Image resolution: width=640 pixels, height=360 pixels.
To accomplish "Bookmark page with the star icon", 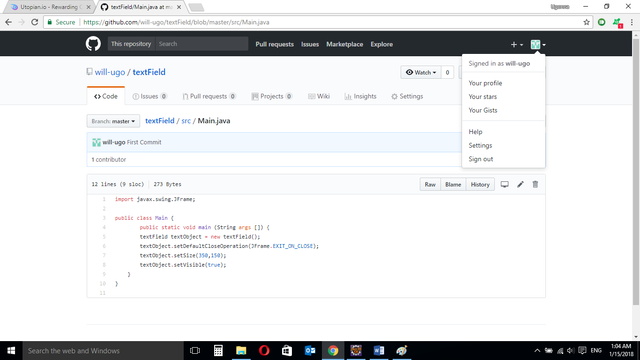I will [x=586, y=22].
